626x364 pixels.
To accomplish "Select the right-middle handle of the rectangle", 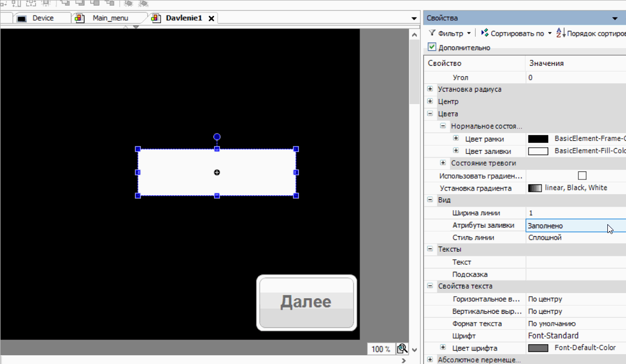I will point(296,172).
